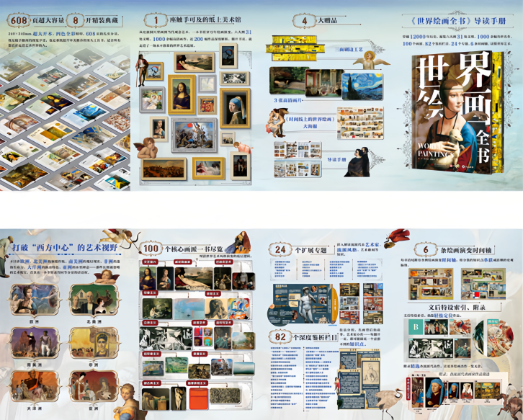
Task: Open the timeline poster image beside 大海报
Action: pos(360,123)
